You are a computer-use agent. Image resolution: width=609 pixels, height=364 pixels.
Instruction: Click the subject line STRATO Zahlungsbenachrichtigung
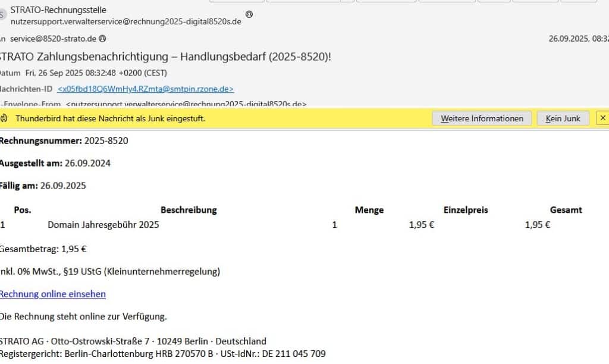165,57
